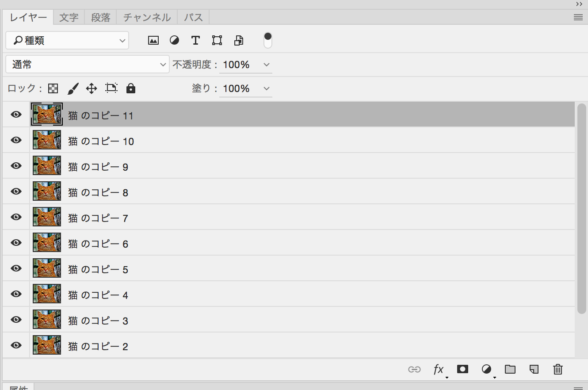Turn off eye for 猫 のコピー 4
The width and height of the screenshot is (588, 390).
pyautogui.click(x=16, y=294)
